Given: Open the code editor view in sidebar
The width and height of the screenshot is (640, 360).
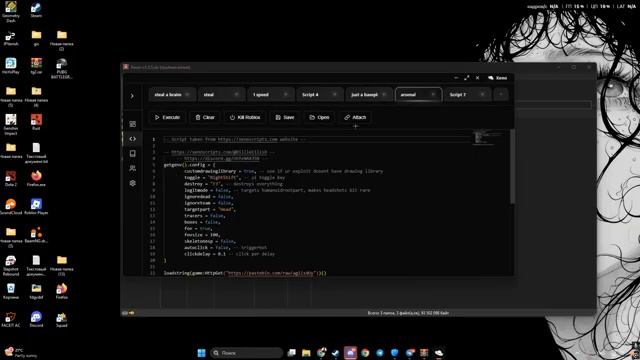Looking at the screenshot, I should pyautogui.click(x=133, y=139).
